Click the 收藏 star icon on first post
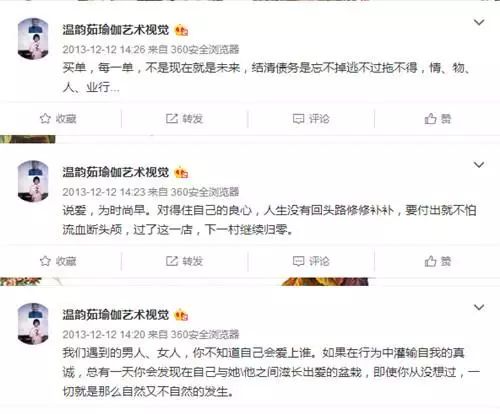500x414 pixels. click(45, 118)
